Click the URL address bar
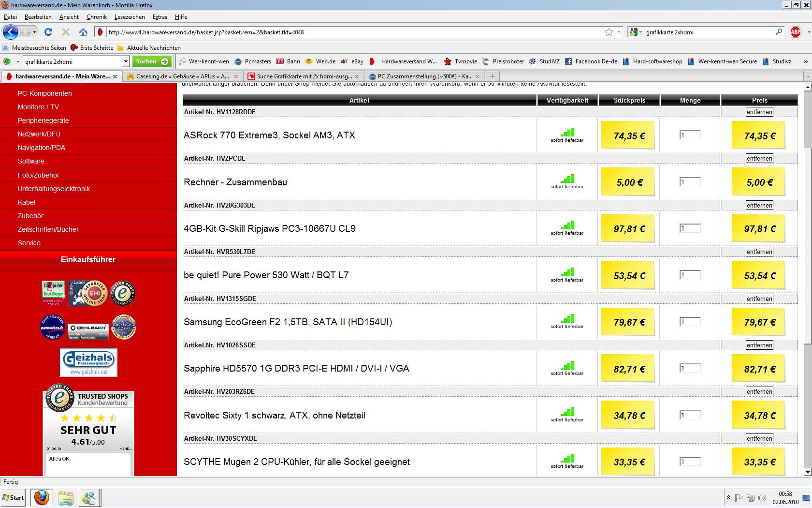 point(355,32)
